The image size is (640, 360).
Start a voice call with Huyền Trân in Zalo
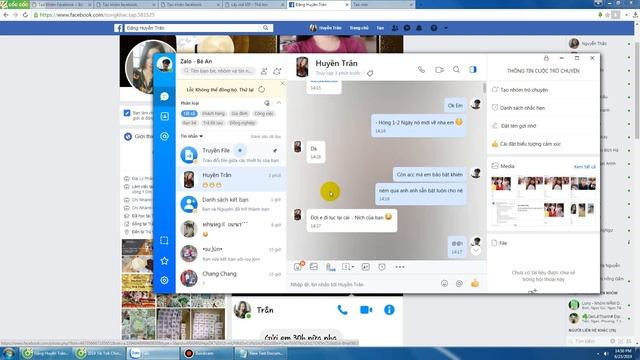coord(421,70)
